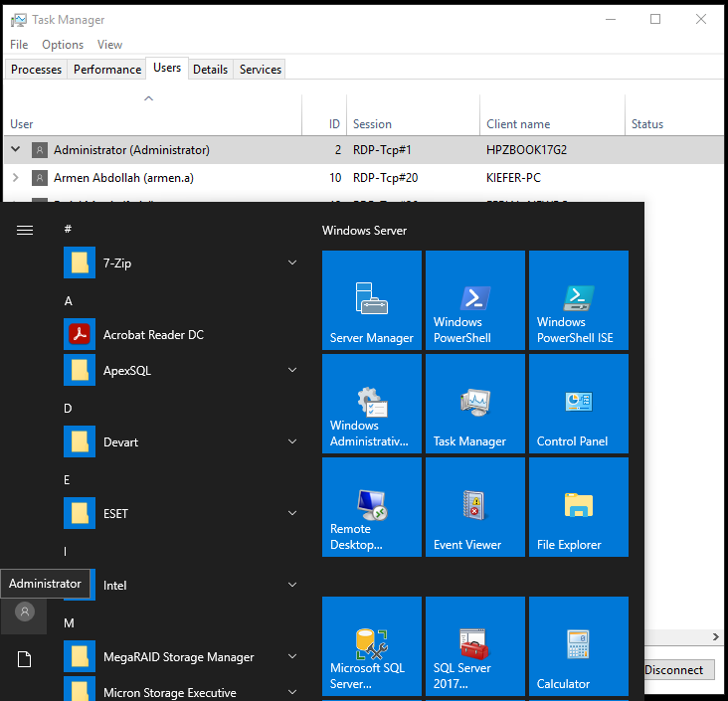Open SQL Server 2017 tile
The image size is (728, 701).
click(475, 646)
